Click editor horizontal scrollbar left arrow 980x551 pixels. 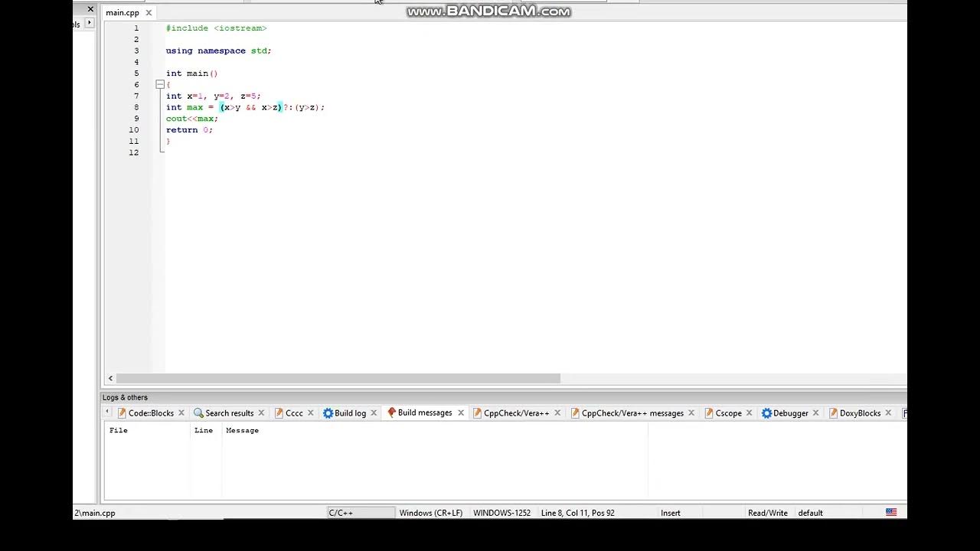[110, 378]
